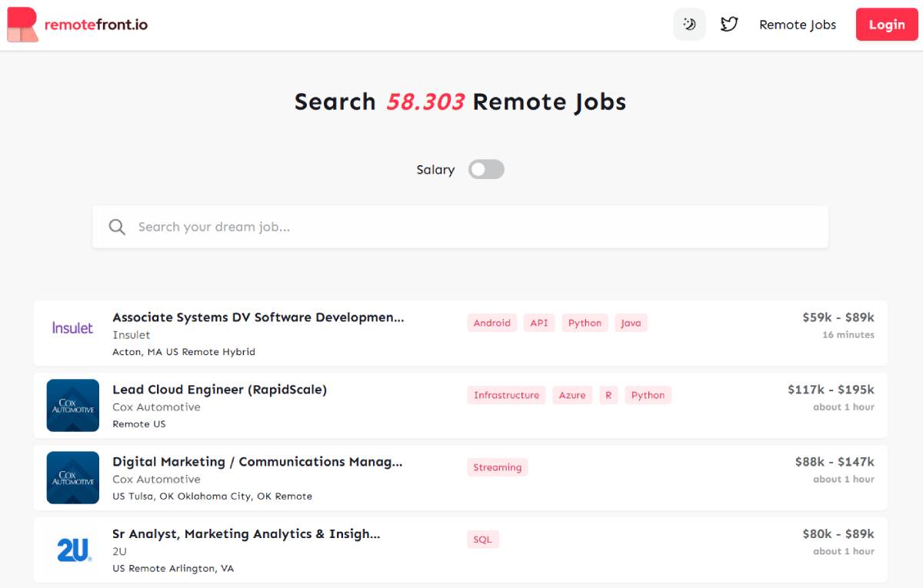Viewport: 923px width, 588px height.
Task: Open Remote Jobs in the header
Action: [798, 25]
